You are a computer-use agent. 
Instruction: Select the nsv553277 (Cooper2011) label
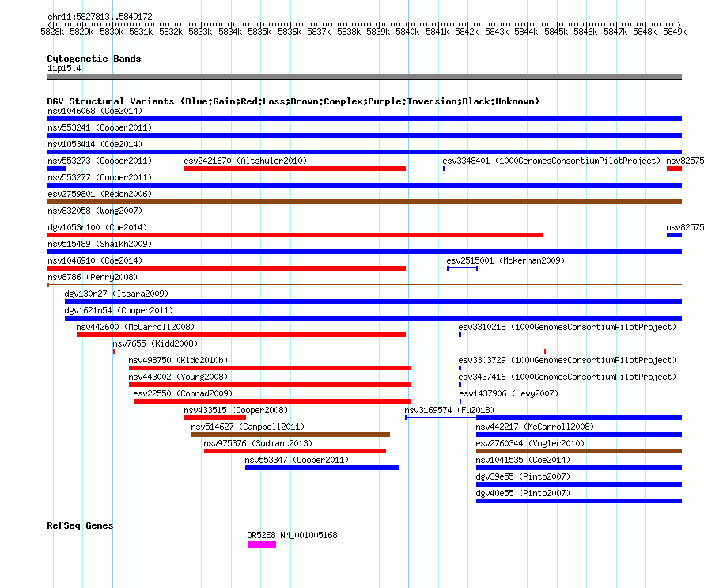100,177
